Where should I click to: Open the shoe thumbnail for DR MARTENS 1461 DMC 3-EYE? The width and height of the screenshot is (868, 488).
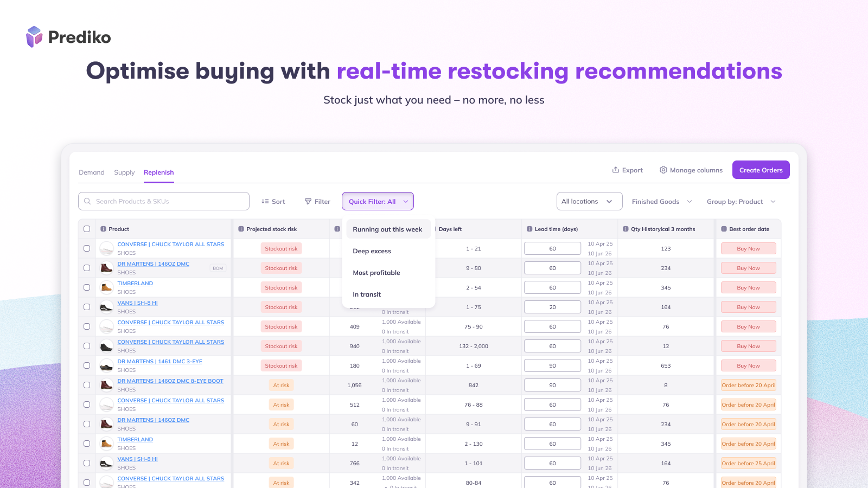pos(106,365)
